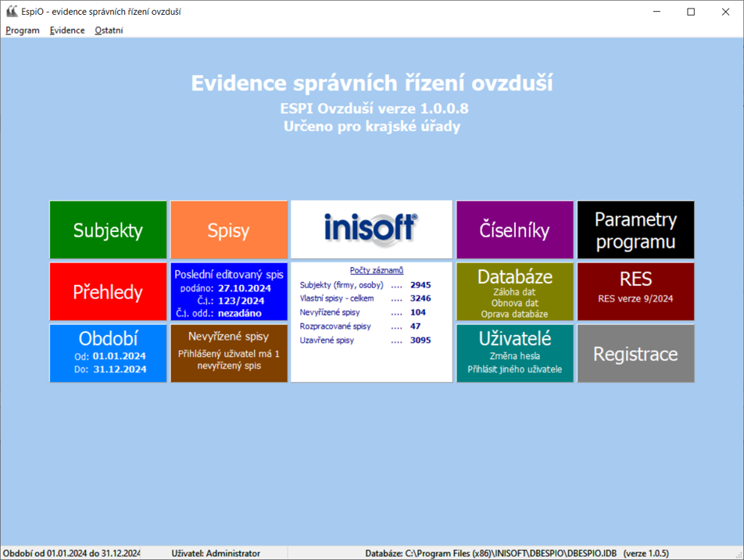Click the EspiO app icon in title bar
The width and height of the screenshot is (744, 560).
(12, 12)
